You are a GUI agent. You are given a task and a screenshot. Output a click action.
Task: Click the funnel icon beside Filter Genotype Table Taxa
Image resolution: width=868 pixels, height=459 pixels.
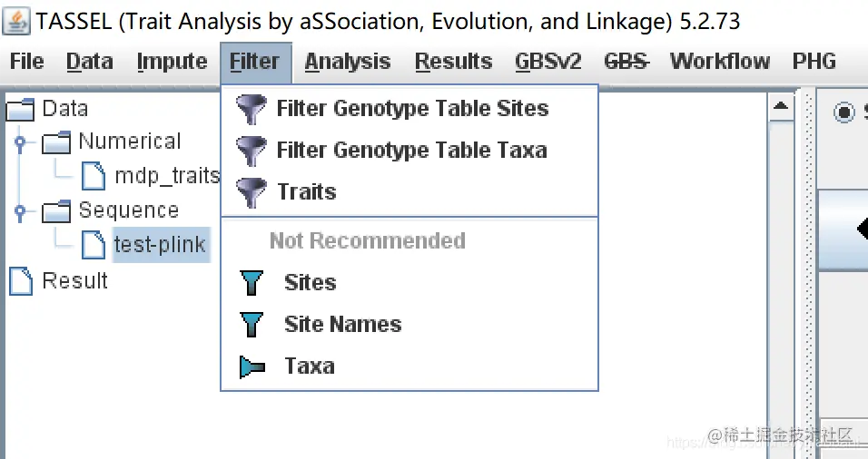click(x=252, y=151)
